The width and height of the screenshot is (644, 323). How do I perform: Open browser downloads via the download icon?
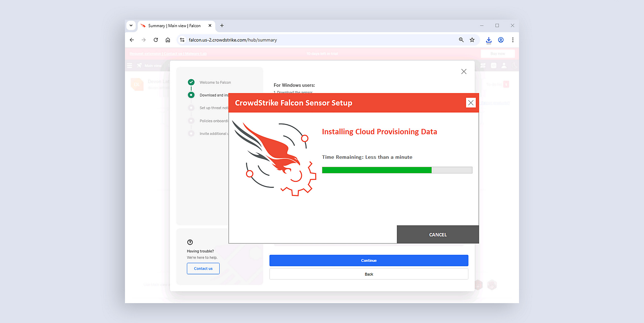pyautogui.click(x=489, y=40)
